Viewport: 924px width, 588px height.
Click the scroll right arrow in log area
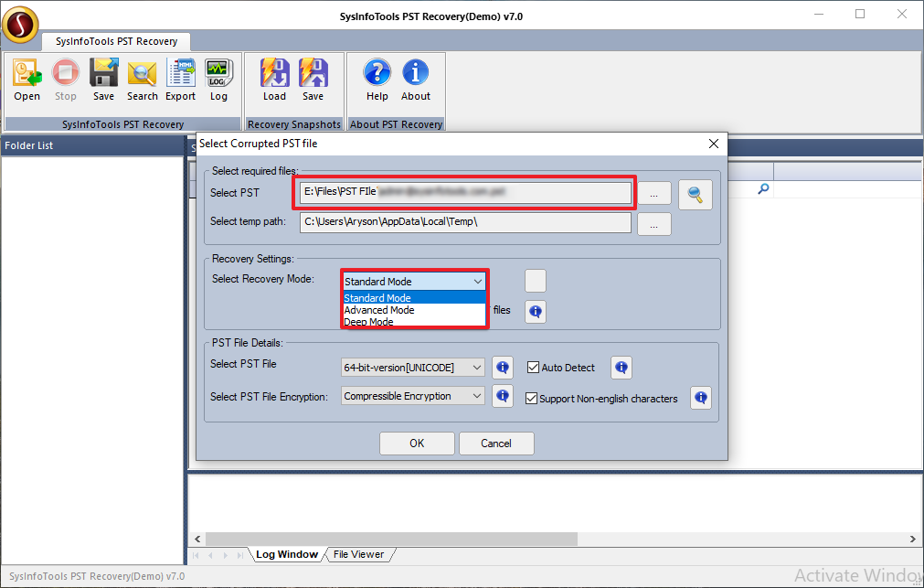point(913,539)
